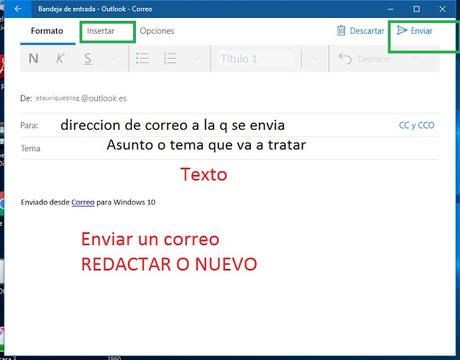The width and height of the screenshot is (460, 360).
Task: Click the back arrow in title bar
Action: pyautogui.click(x=18, y=9)
